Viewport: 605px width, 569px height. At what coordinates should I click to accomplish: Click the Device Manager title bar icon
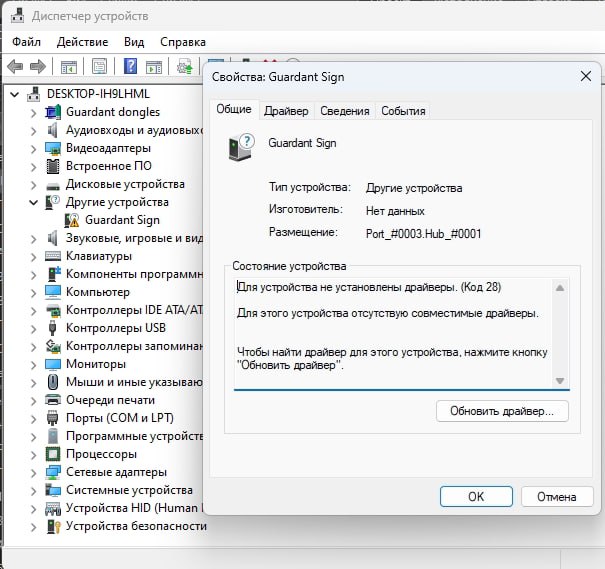pyautogui.click(x=17, y=16)
